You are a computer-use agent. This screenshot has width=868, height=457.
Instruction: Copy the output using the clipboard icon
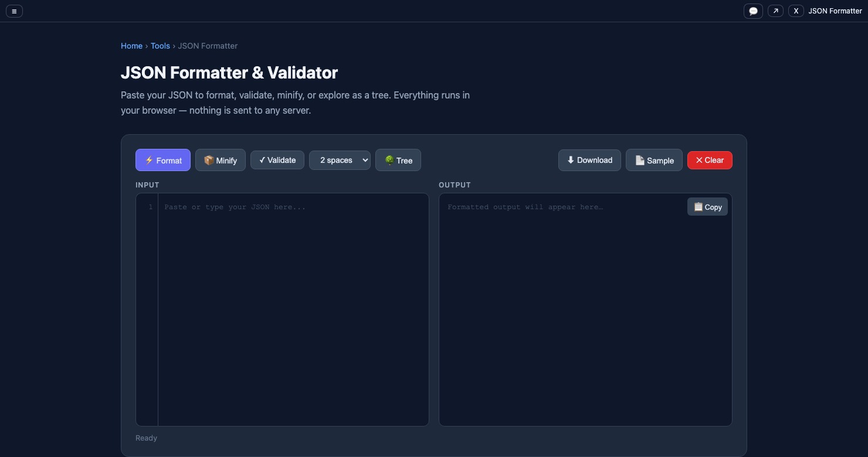[707, 207]
